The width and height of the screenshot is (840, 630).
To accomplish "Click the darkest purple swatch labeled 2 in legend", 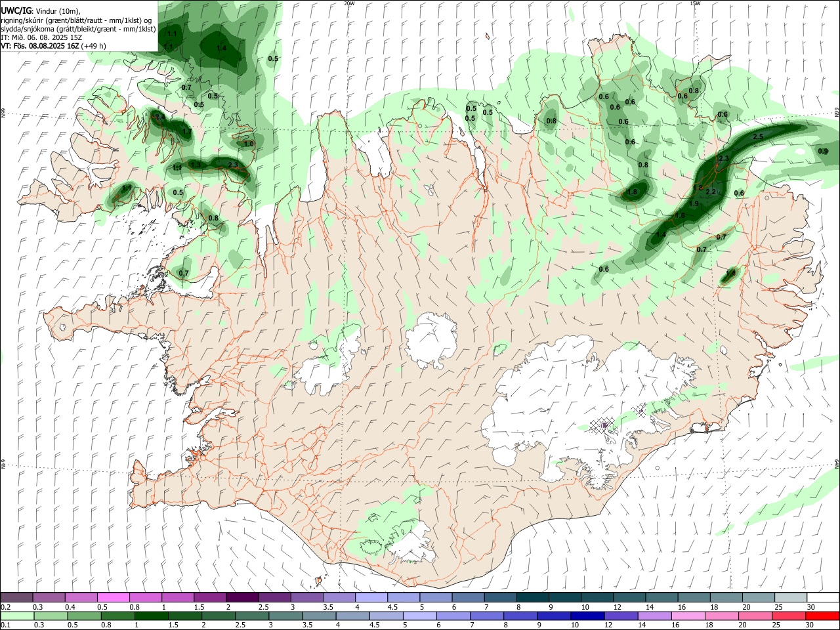I will [x=242, y=597].
